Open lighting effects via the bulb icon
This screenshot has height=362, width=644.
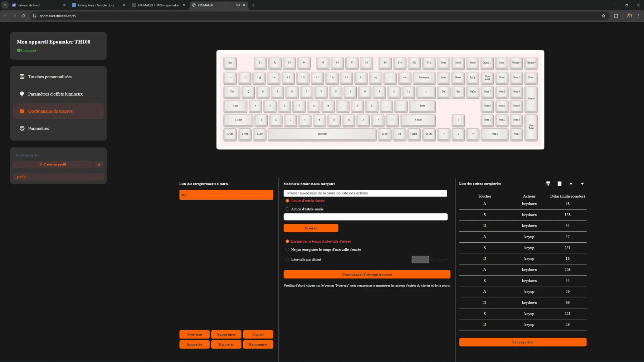(x=22, y=94)
